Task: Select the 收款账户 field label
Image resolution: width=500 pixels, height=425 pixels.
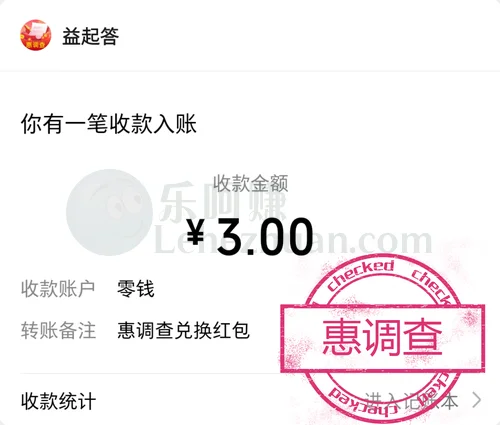Action: coord(58,289)
